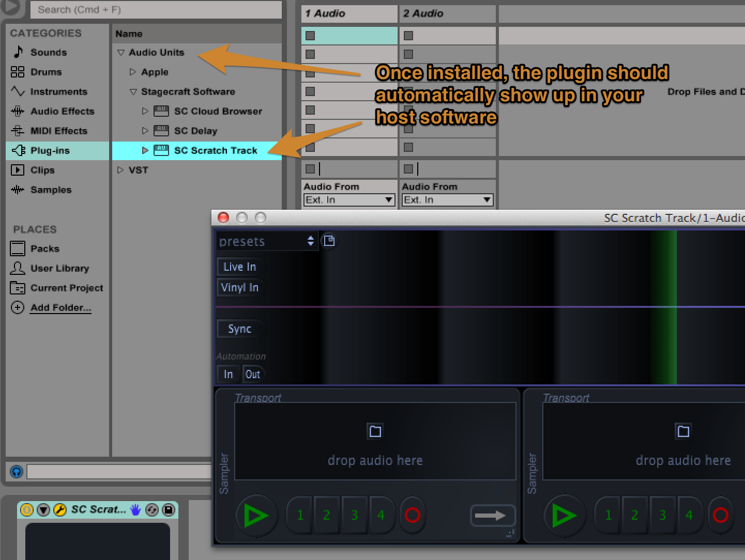745x560 pixels.
Task: Expand the SC Scratch Track entry
Action: click(x=145, y=150)
